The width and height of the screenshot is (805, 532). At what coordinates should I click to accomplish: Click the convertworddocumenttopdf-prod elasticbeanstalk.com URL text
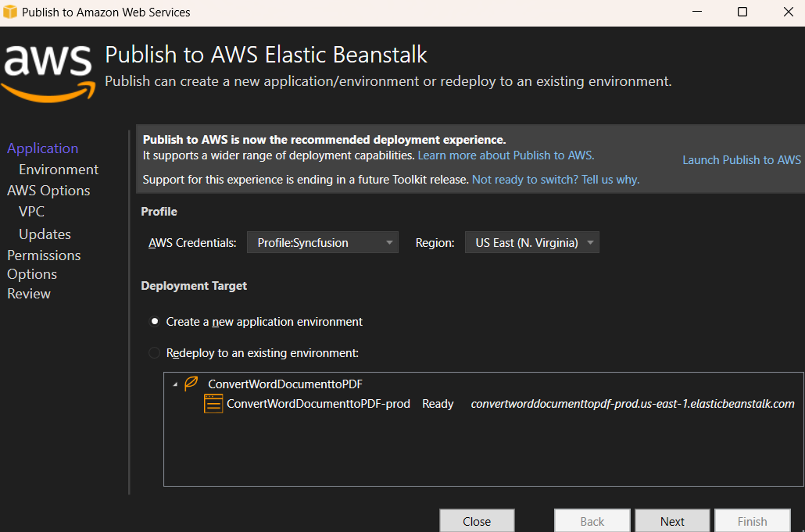632,404
